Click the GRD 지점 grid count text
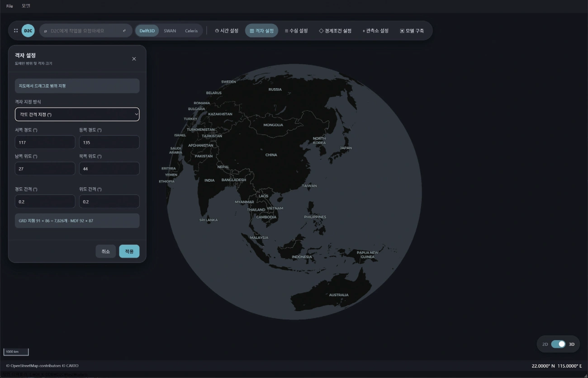 [x=56, y=221]
